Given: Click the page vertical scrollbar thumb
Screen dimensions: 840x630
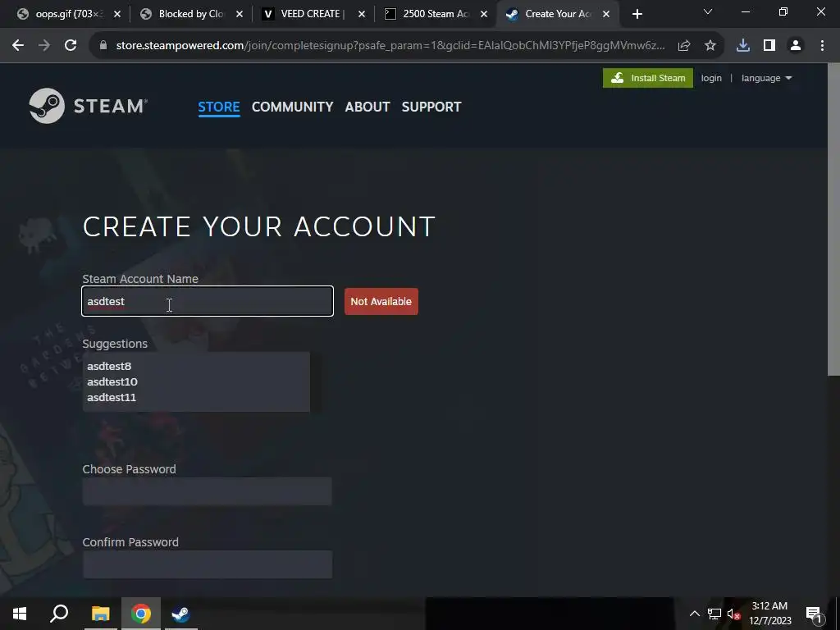Looking at the screenshot, I should (x=833, y=220).
